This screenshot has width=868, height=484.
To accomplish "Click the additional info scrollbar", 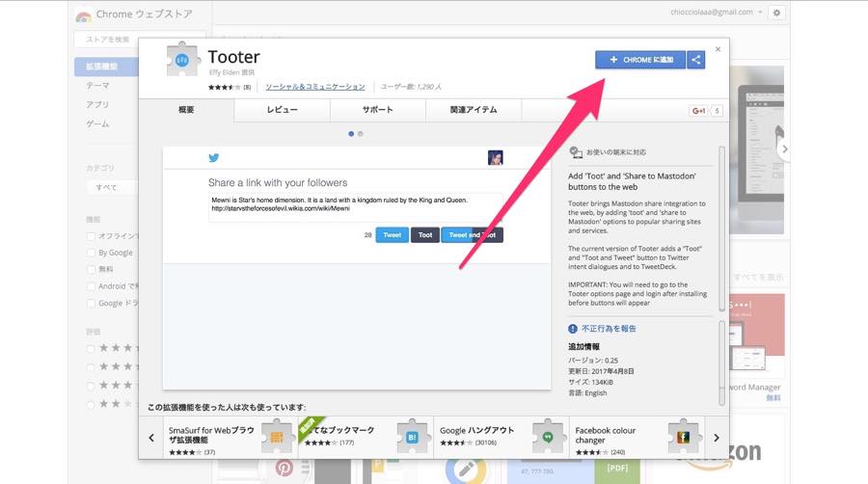I will click(x=721, y=363).
